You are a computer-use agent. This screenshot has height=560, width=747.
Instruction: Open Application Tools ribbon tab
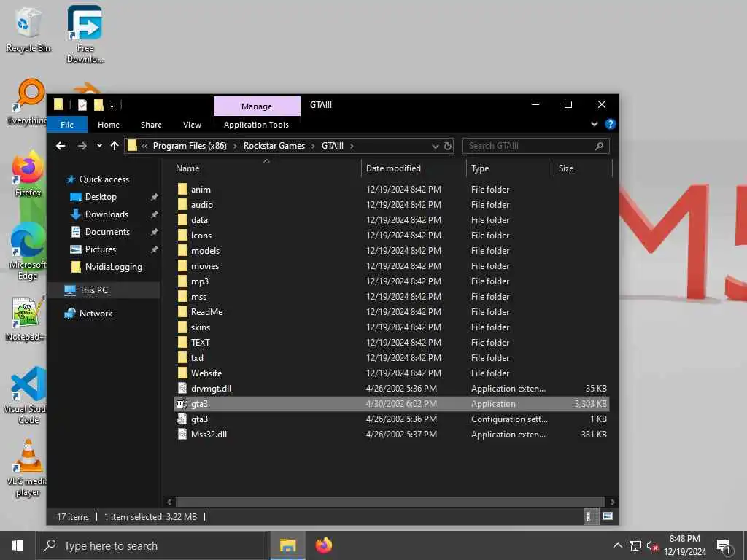pyautogui.click(x=256, y=125)
